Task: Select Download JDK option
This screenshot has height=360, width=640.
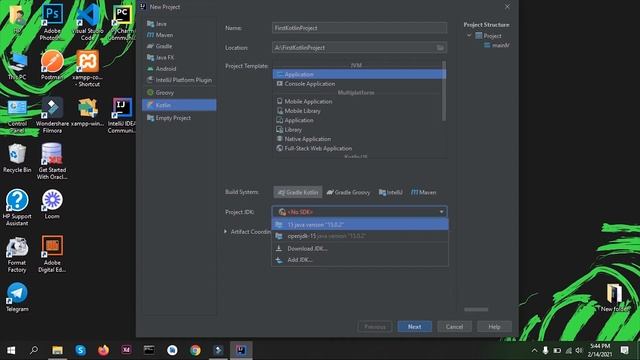Action: coord(360,249)
